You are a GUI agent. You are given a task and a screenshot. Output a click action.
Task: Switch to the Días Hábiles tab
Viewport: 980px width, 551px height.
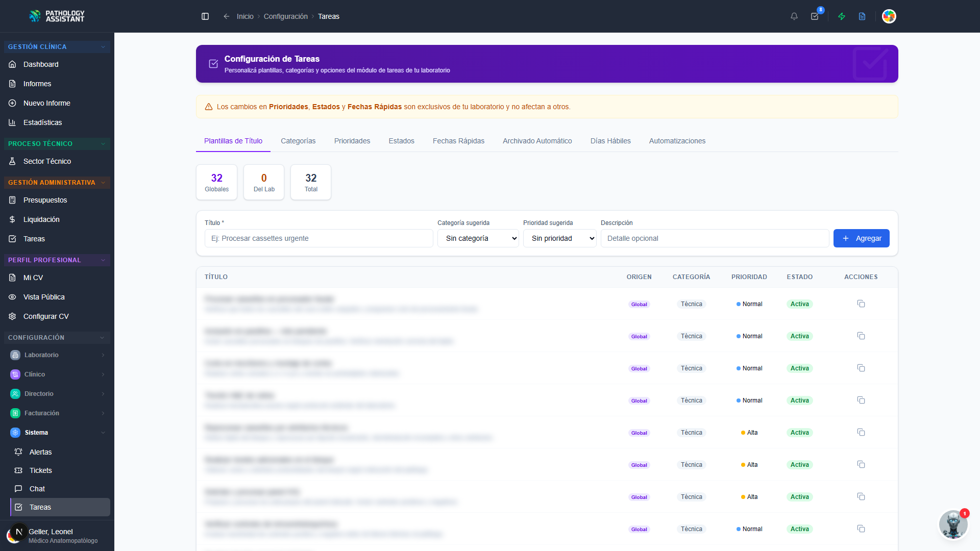click(610, 141)
